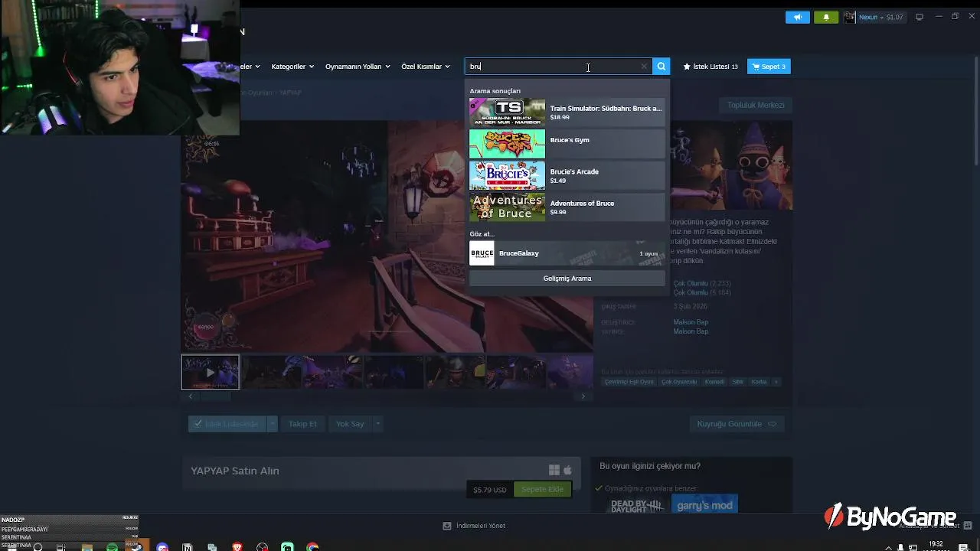The width and height of the screenshot is (980, 551).
Task: Click the Windows platform icon
Action: click(554, 470)
